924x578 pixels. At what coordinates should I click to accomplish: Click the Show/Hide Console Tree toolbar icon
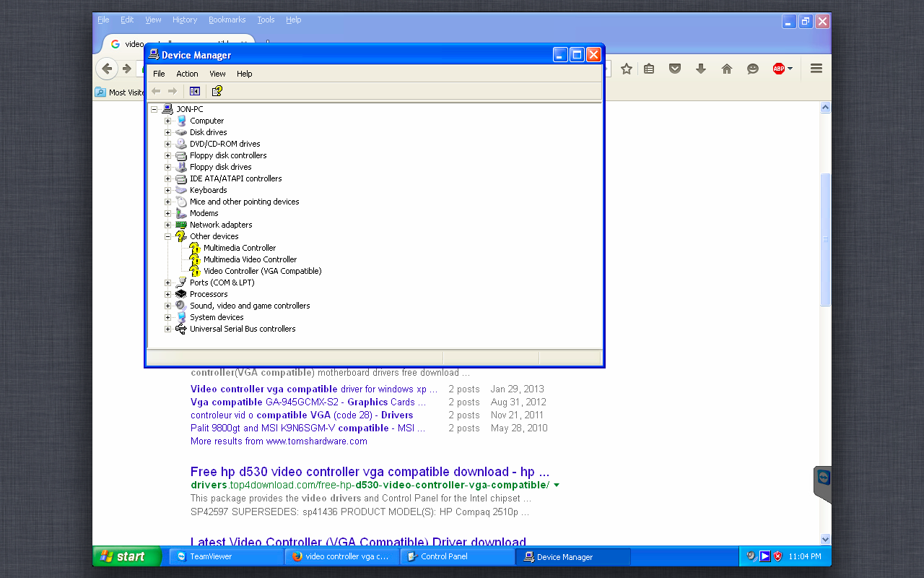pos(195,91)
